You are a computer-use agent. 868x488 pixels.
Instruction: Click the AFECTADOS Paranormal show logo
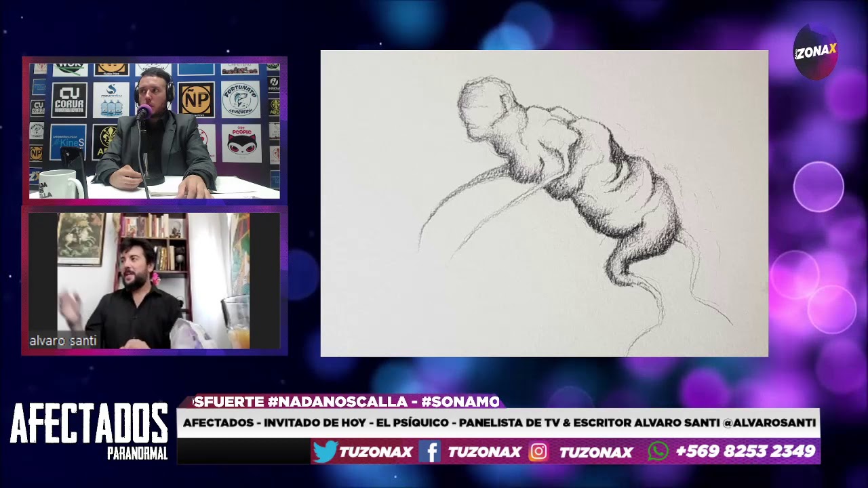coord(89,431)
